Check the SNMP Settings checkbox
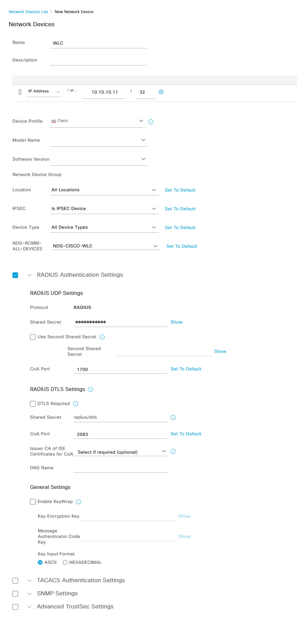The width and height of the screenshot is (297, 644). click(x=15, y=594)
